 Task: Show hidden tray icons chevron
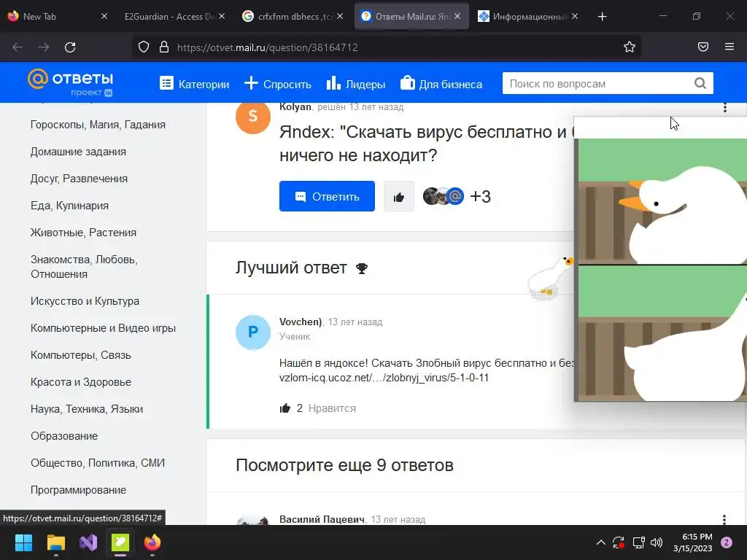601,542
